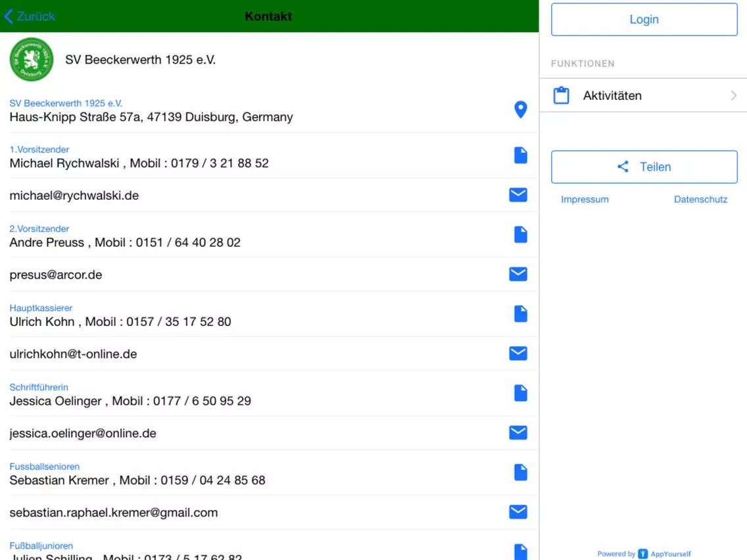Click the 2.Vorsitzender role label
Screen dimensions: 747x560
coord(39,229)
